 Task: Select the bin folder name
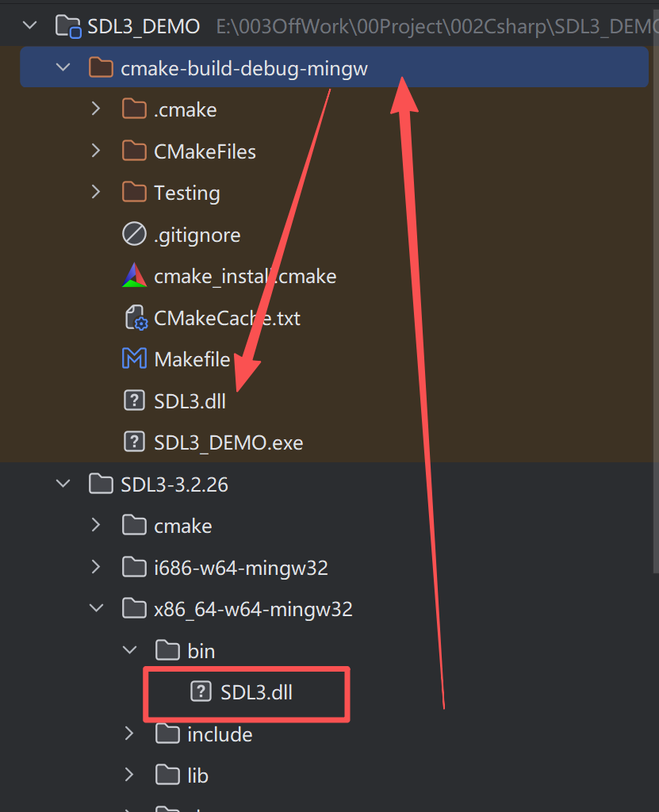201,651
